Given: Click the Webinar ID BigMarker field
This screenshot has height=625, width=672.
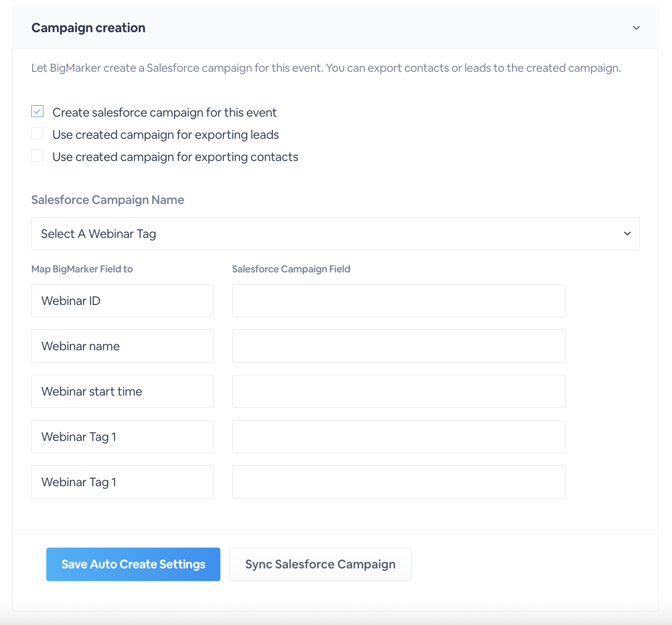Looking at the screenshot, I should 122,301.
